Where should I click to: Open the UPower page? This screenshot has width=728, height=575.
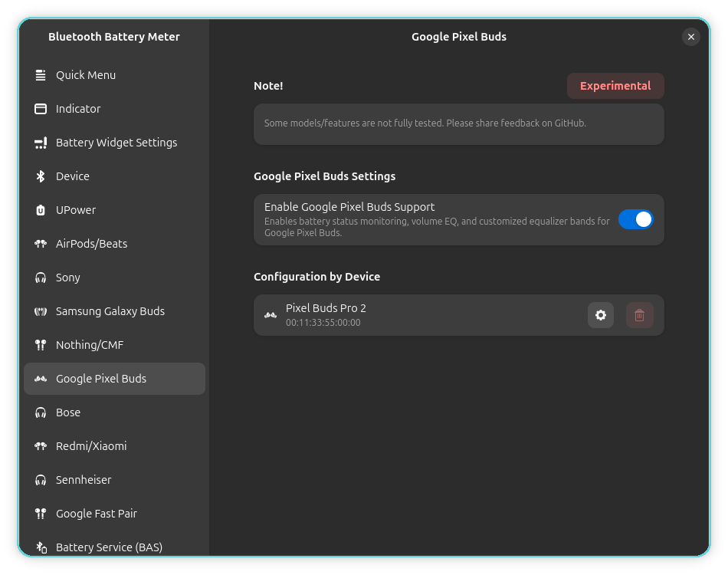[x=114, y=210]
